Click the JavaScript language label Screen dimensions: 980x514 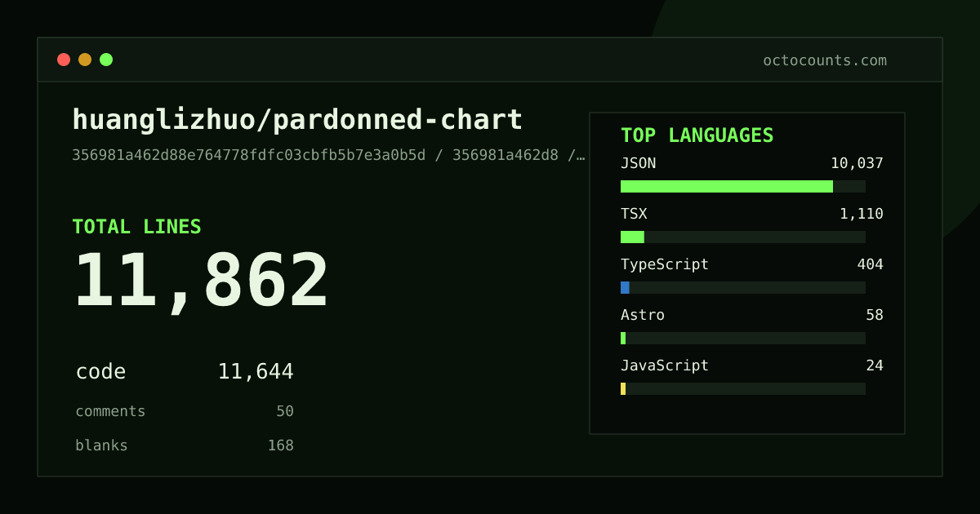pos(665,366)
